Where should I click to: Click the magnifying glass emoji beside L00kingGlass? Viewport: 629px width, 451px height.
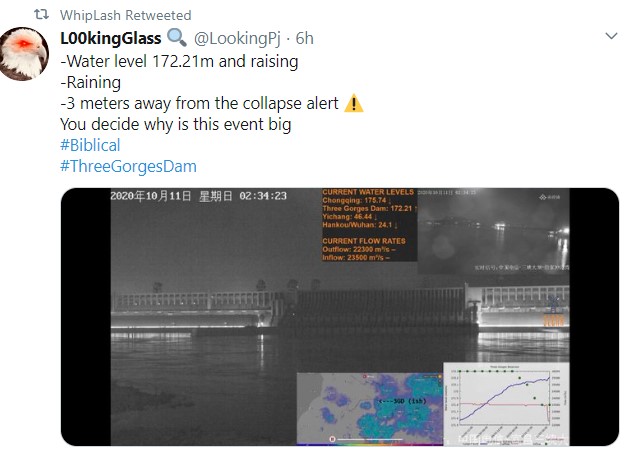click(x=177, y=38)
